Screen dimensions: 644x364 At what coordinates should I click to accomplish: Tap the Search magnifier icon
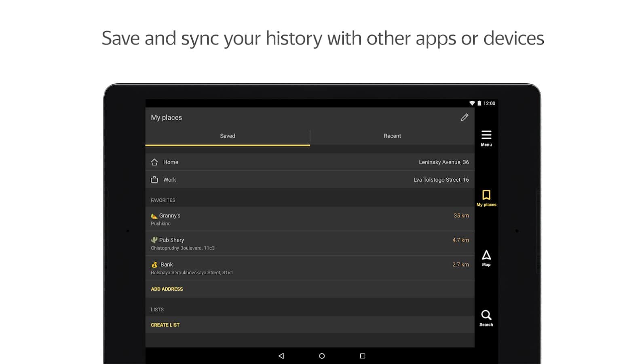tap(486, 317)
